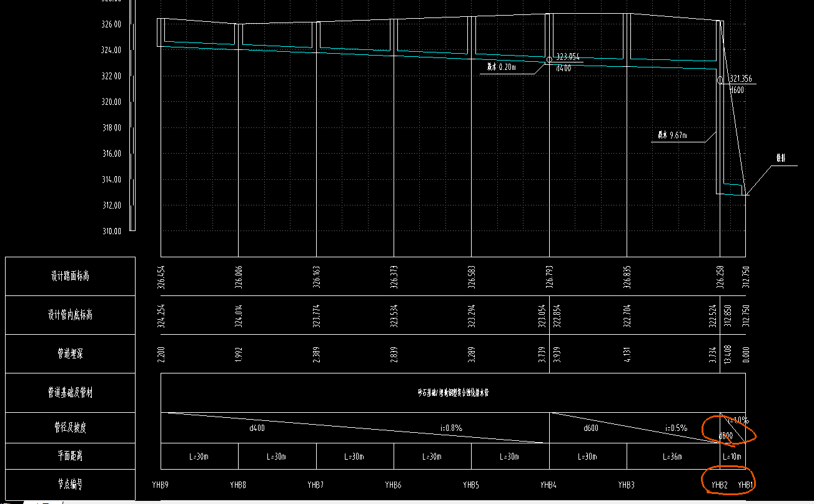Click the pipe material description text

pos(454,393)
